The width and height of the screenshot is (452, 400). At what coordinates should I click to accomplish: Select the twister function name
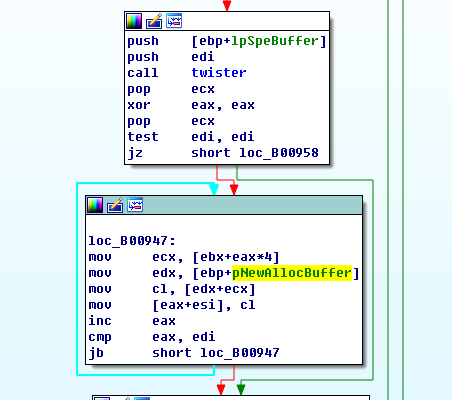219,73
